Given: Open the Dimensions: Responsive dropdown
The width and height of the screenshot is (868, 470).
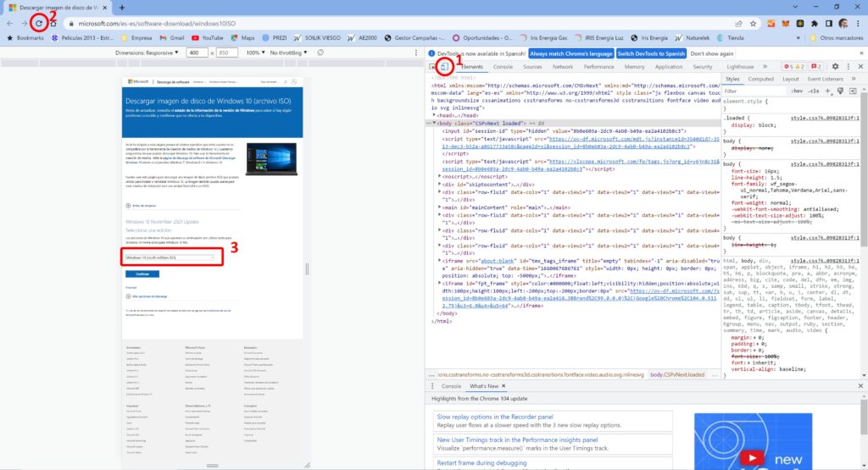Looking at the screenshot, I should [147, 53].
